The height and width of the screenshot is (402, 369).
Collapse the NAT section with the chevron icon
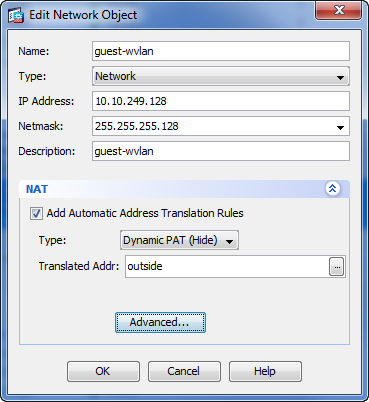332,189
